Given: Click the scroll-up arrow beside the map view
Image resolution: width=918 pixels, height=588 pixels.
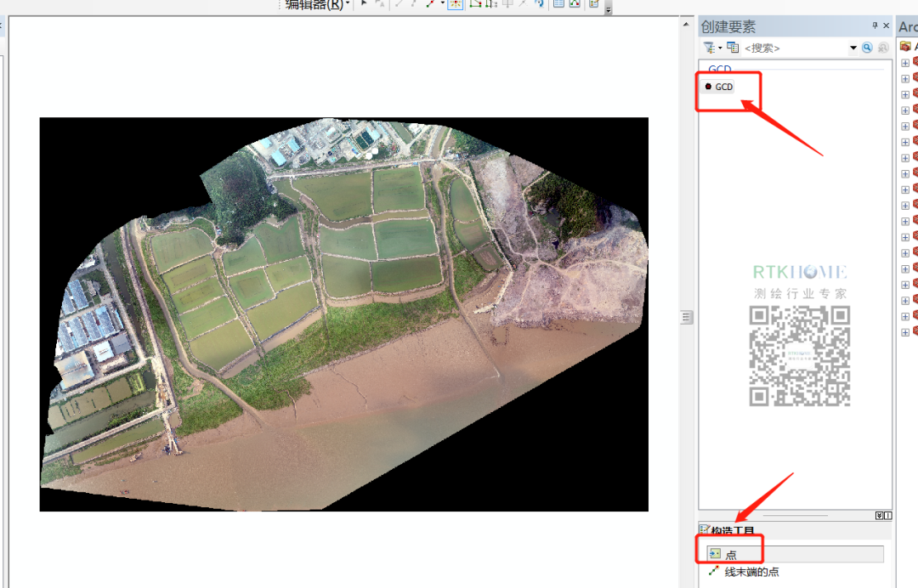Looking at the screenshot, I should [x=685, y=24].
